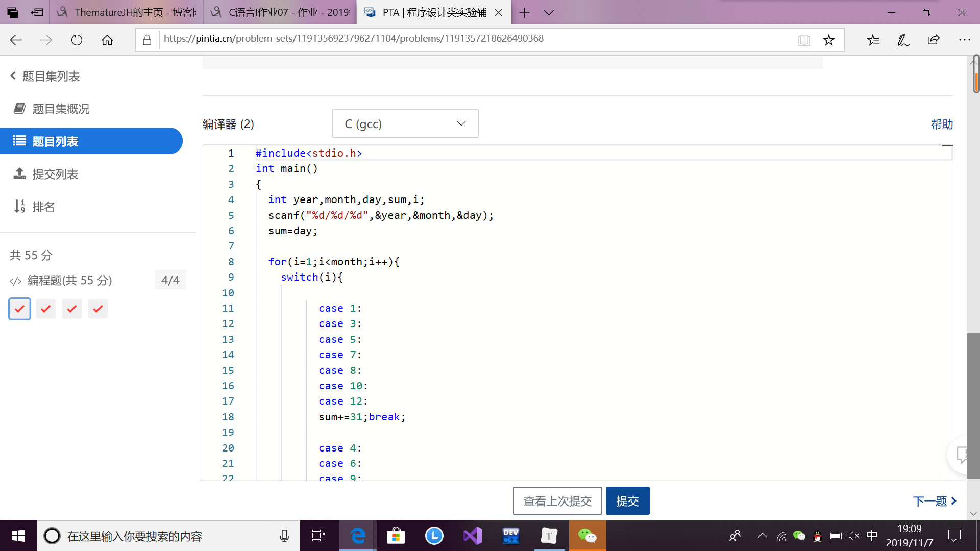Click the browser refresh icon

pos(77,40)
